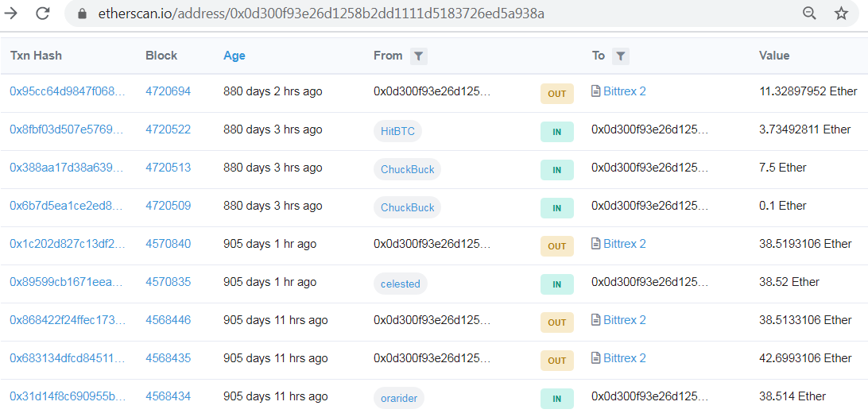The image size is (868, 417).
Task: Click contract icon beside Bittrex 2 in block 4720694 row
Action: [596, 91]
